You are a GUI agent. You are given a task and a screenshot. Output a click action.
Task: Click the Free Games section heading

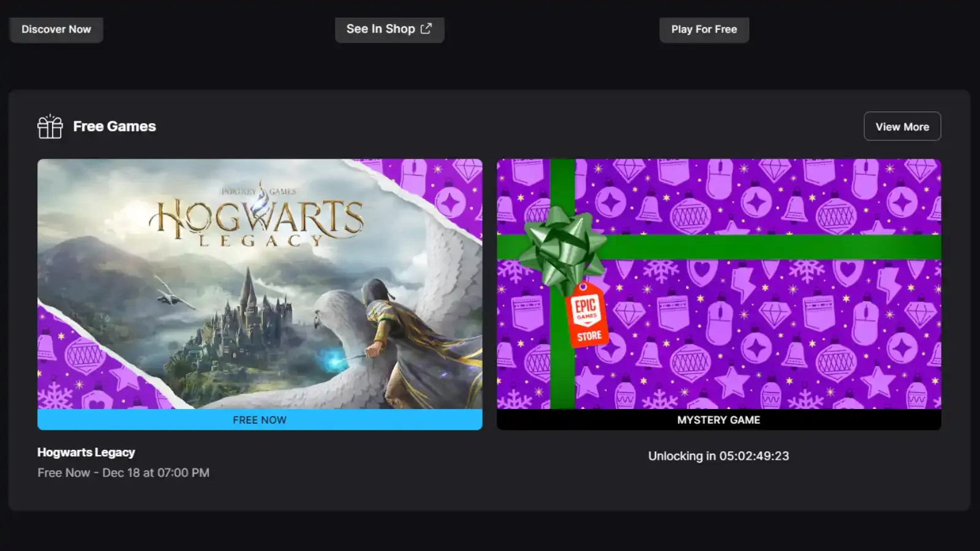115,126
